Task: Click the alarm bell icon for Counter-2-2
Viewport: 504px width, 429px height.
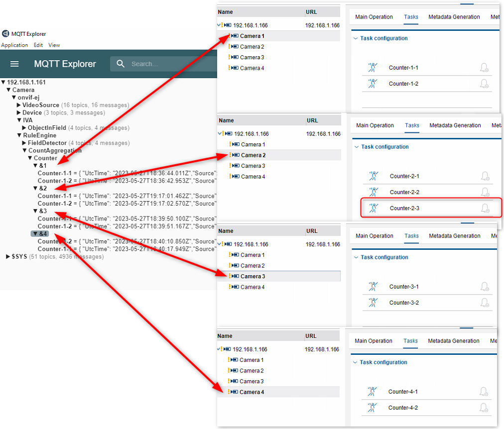Action: [486, 192]
